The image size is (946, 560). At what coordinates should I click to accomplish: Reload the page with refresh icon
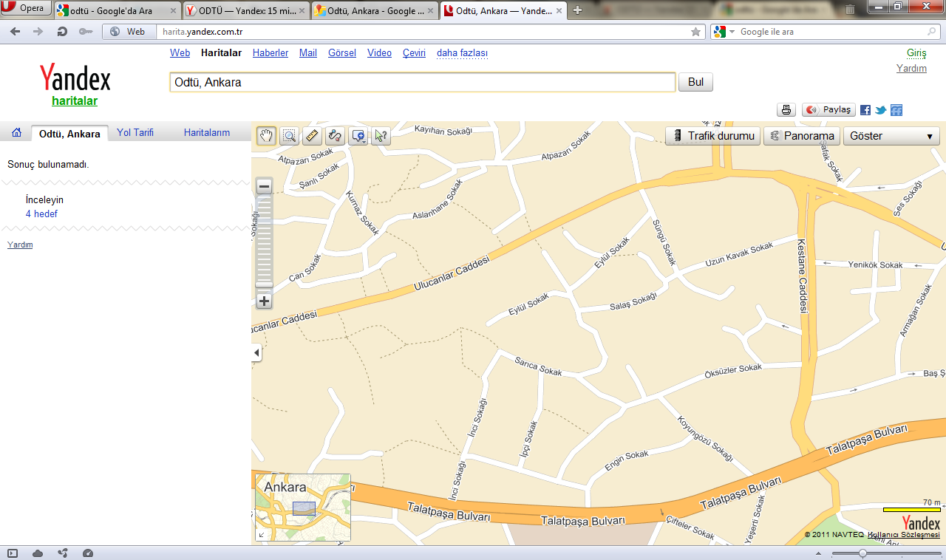click(62, 32)
